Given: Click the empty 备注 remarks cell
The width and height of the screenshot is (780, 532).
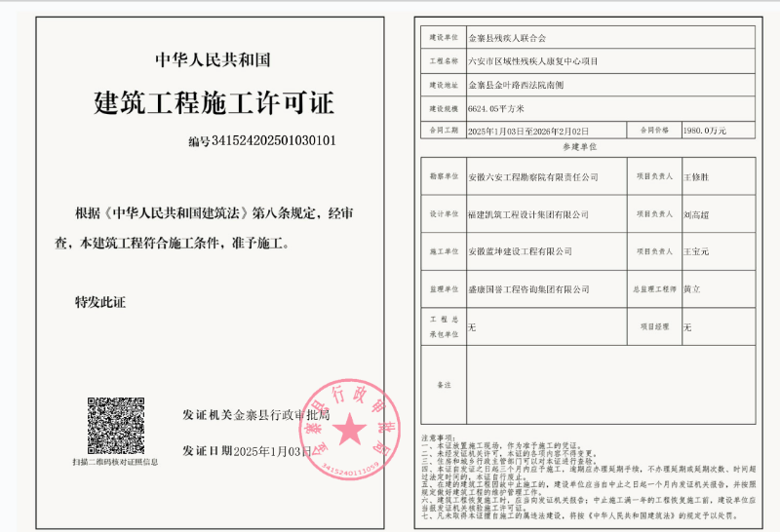Looking at the screenshot, I should [x=611, y=385].
